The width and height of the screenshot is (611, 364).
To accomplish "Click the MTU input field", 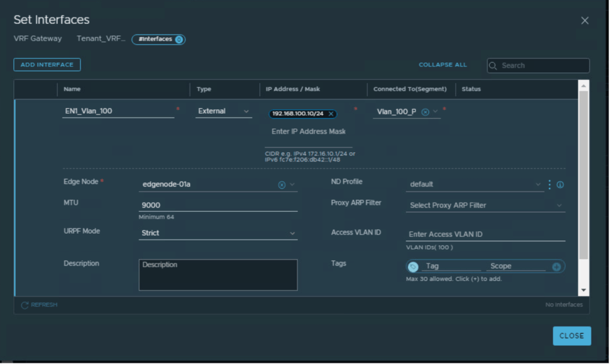I will pyautogui.click(x=218, y=205).
